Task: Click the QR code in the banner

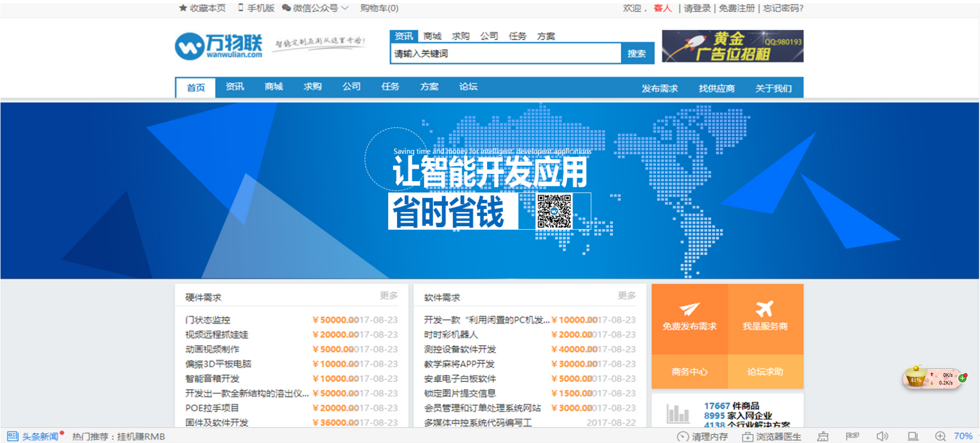Action: coord(554,211)
